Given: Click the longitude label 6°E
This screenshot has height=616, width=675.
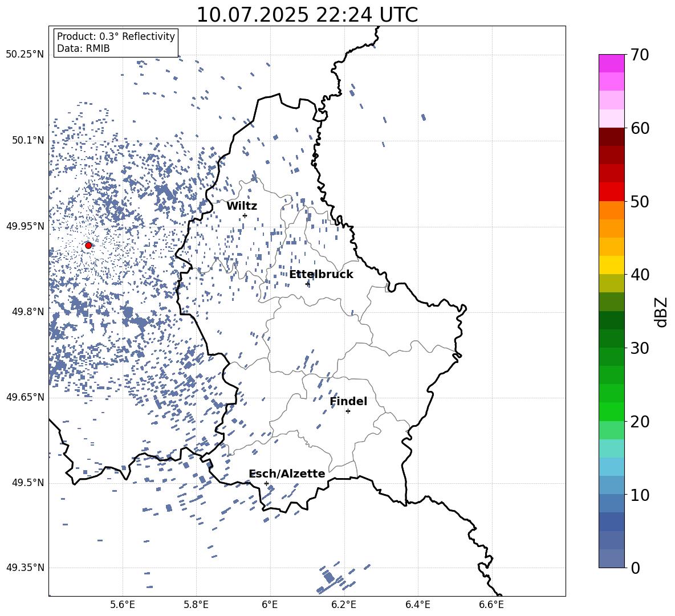Looking at the screenshot, I should click(x=270, y=605).
